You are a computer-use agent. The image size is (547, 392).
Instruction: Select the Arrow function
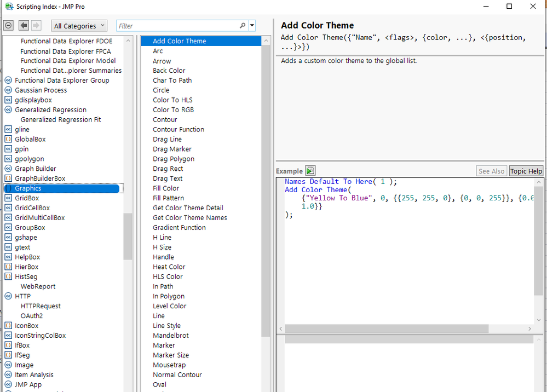[x=162, y=61]
